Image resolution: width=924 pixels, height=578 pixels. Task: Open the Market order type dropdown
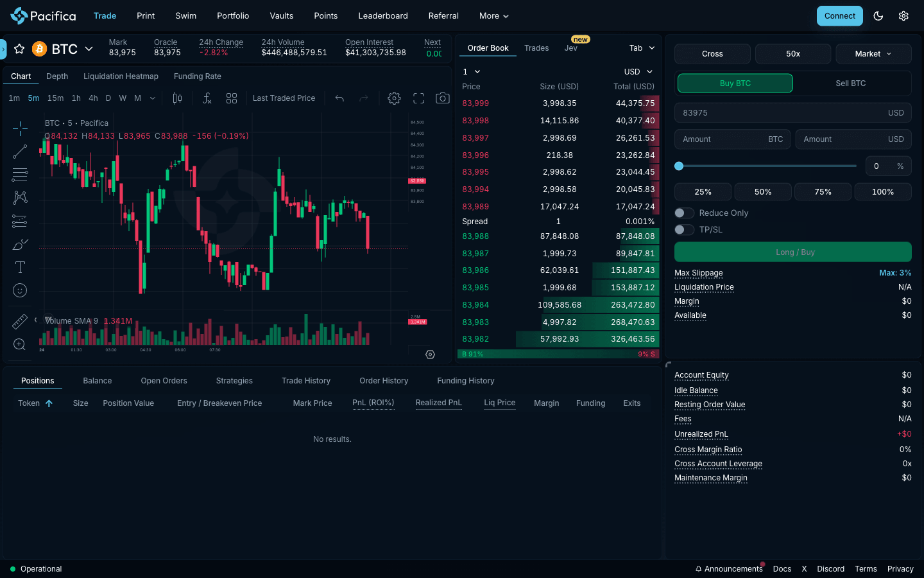point(873,54)
